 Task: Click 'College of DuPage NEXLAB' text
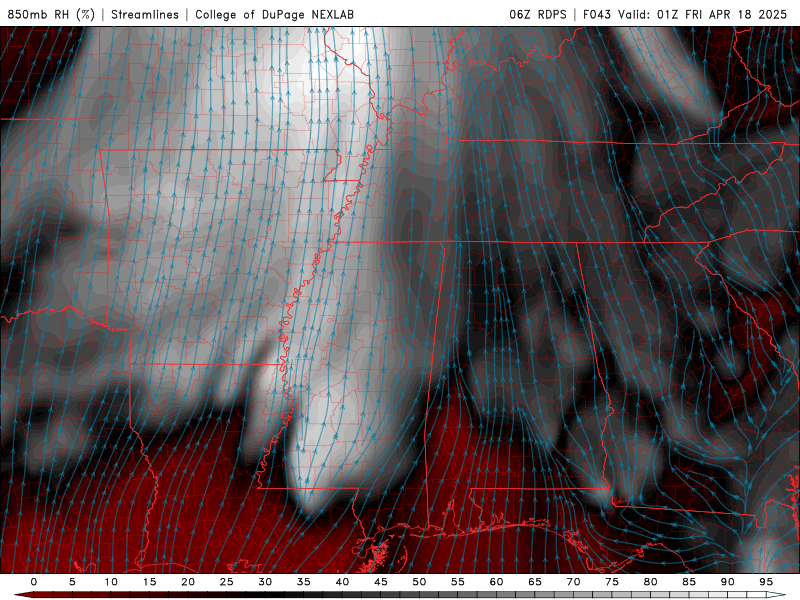274,14
